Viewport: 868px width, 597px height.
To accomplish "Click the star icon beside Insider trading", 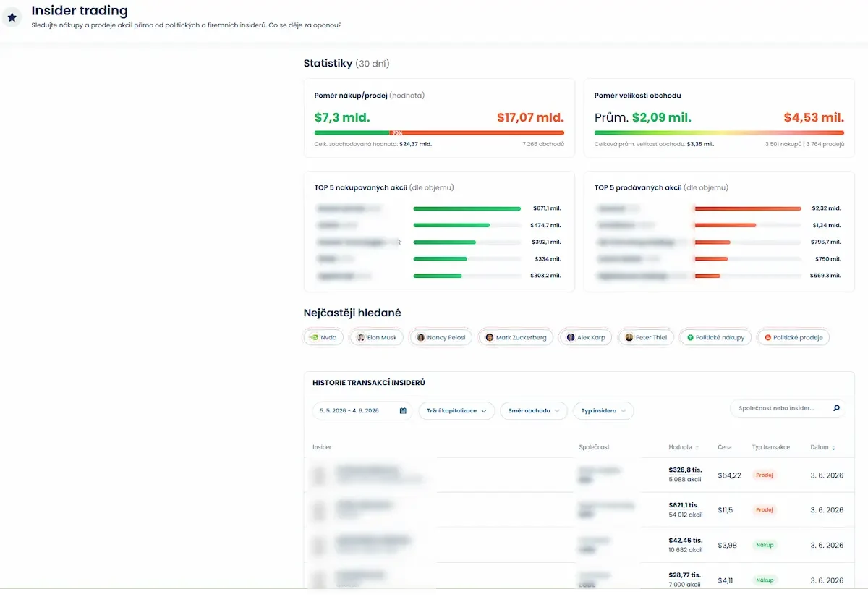I will (12, 17).
